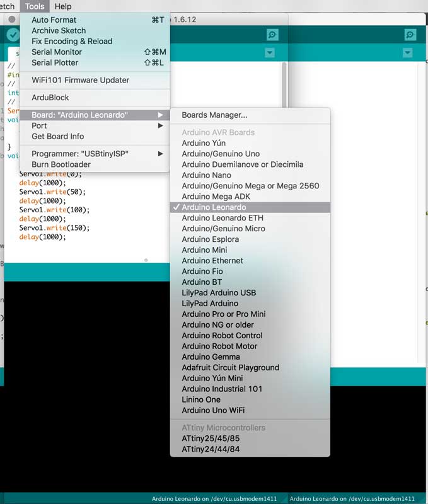
Task: Click code line Servo1.write(150);
Action: pos(54,228)
